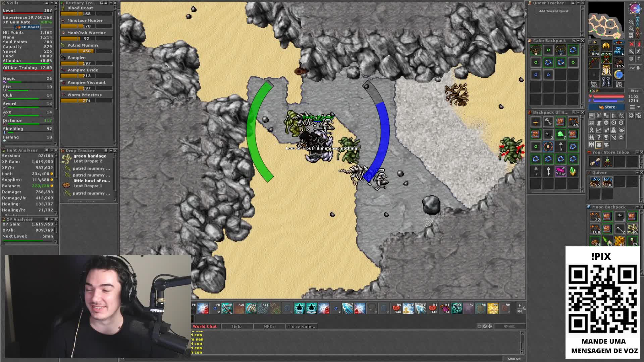
Task: Open the Help chat tab
Action: pyautogui.click(x=237, y=326)
